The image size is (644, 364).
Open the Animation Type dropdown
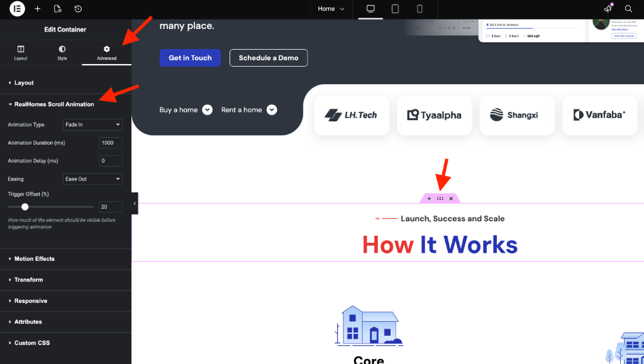(92, 125)
